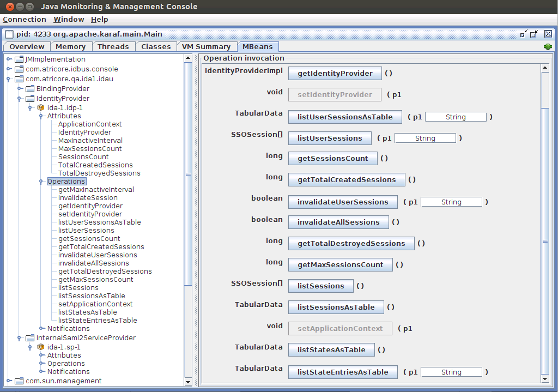Image resolution: width=558 pixels, height=392 pixels.
Task: Collapse the com.atricore.qa.ida1.idau node
Action: point(8,79)
